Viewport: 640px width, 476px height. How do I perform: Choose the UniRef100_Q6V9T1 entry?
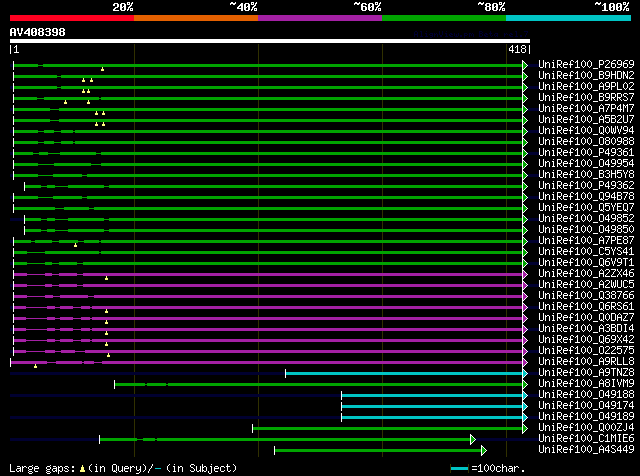pos(586,262)
